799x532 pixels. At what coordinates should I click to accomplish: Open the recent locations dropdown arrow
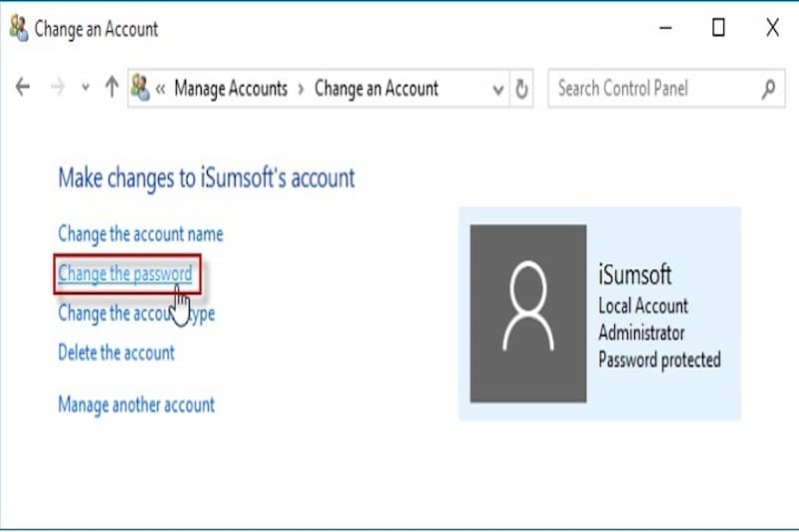pyautogui.click(x=84, y=89)
